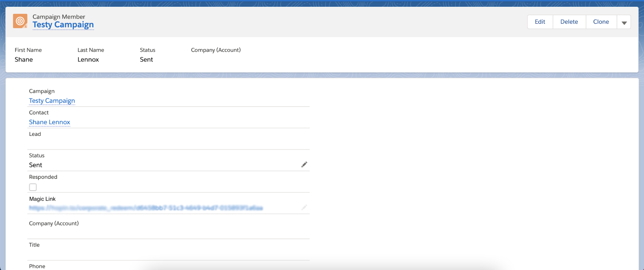
Task: Edit the Magic Link via pencil icon
Action: pos(304,208)
